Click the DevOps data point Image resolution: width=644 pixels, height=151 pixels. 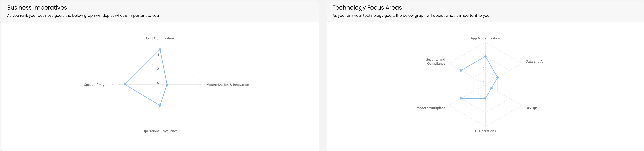(491, 88)
